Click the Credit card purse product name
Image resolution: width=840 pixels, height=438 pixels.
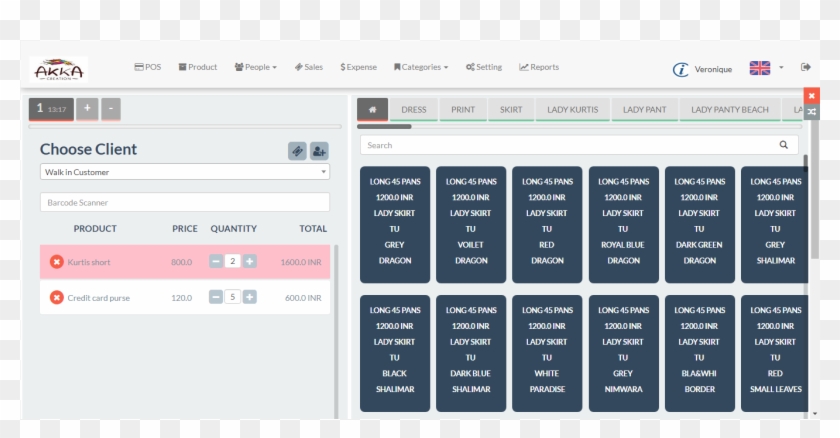click(99, 298)
